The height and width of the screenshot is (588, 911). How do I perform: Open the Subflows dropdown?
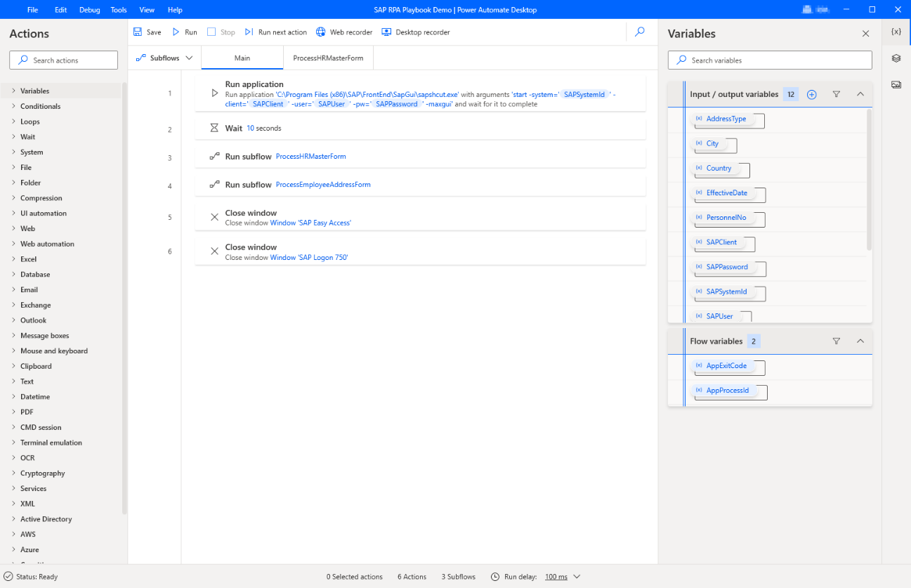164,58
